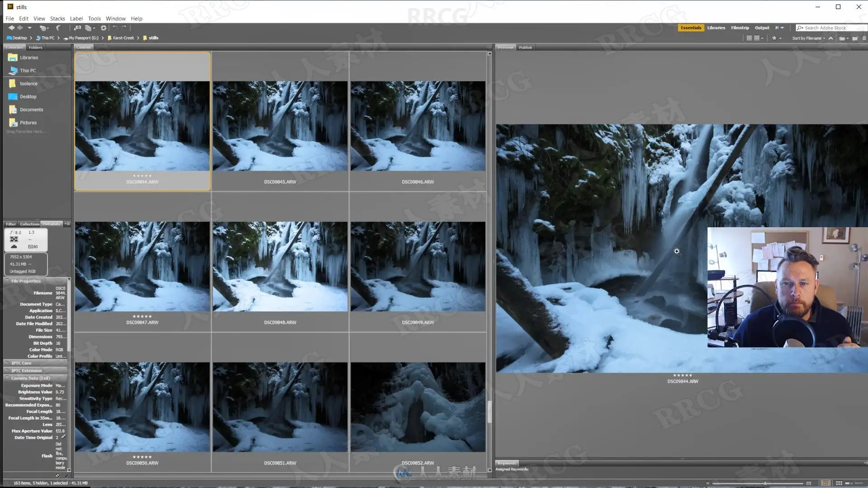
Task: Toggle ascending sort order arrow
Action: click(x=831, y=38)
